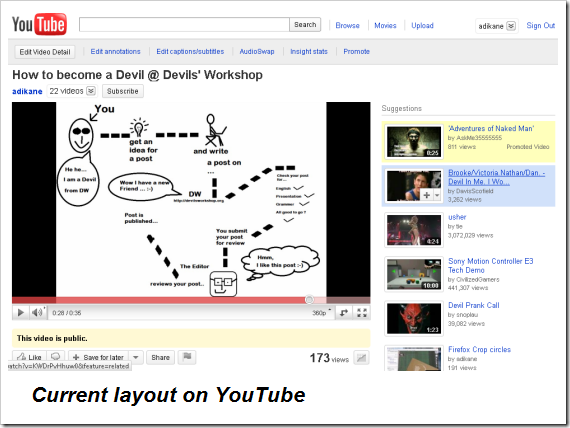This screenshot has width=570, height=428.
Task: Expand the small arrow beside the plus on Devil In Me thumbnail
Action: pyautogui.click(x=437, y=195)
